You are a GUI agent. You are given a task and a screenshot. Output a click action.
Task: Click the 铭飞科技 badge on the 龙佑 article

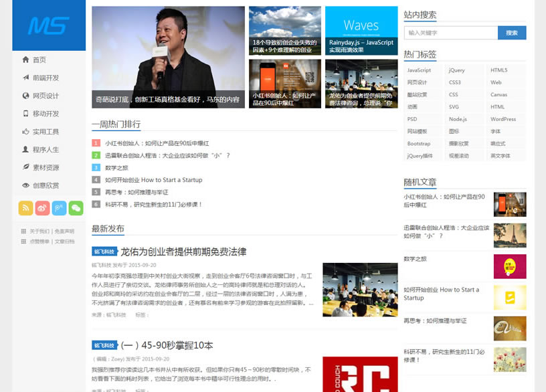click(104, 252)
